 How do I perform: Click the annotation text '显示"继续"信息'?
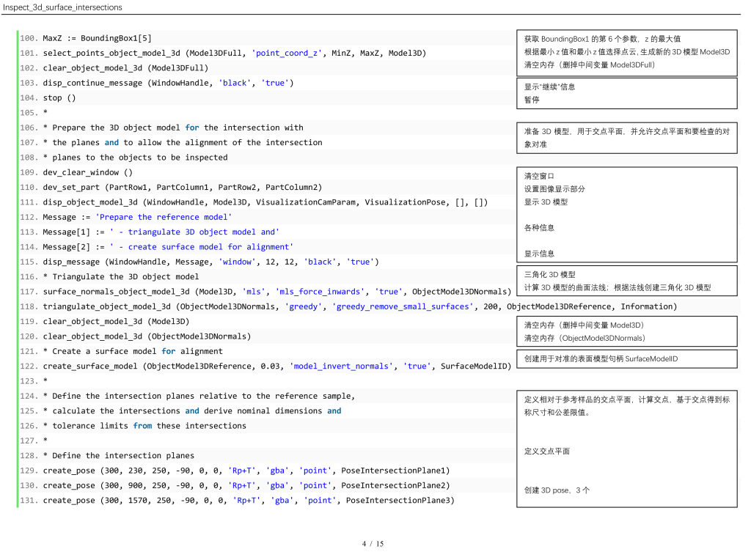pyautogui.click(x=549, y=86)
